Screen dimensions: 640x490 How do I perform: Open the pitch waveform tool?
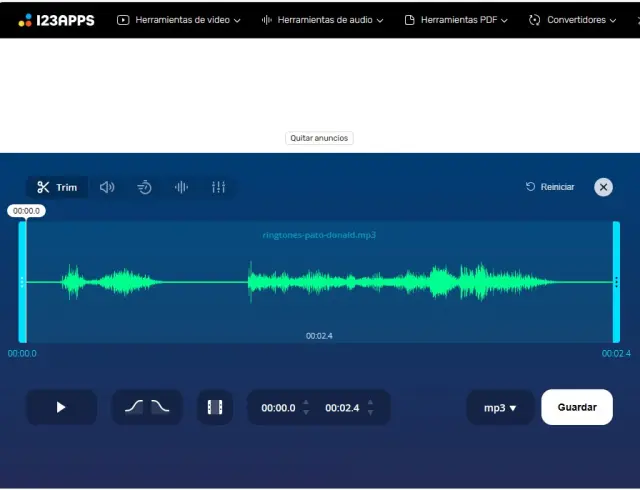point(181,187)
